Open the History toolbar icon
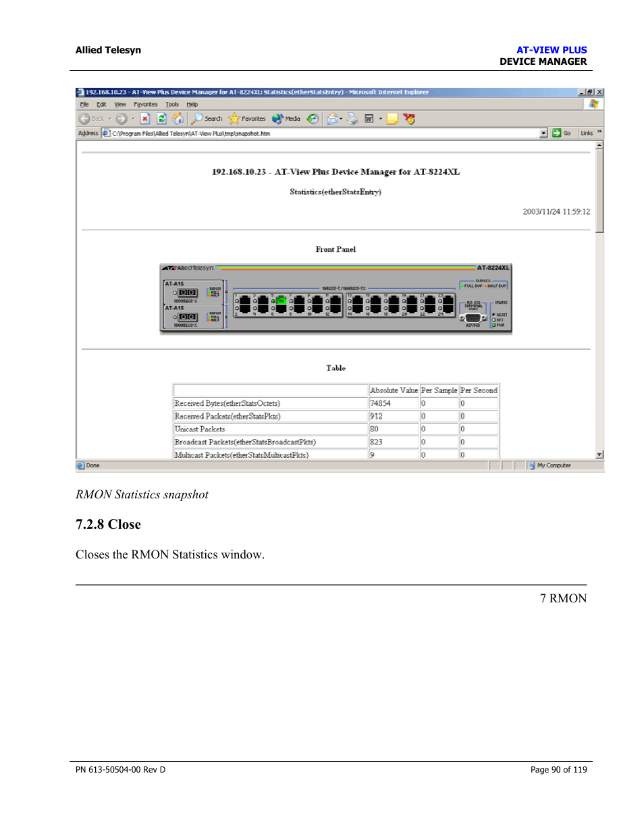The height and width of the screenshot is (834, 644). coord(313,119)
